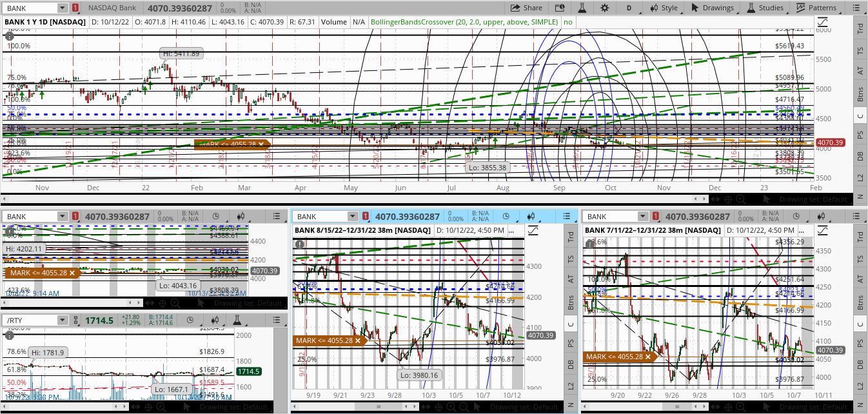
Task: Toggle the TS side tab on main chart
Action: tap(860, 50)
